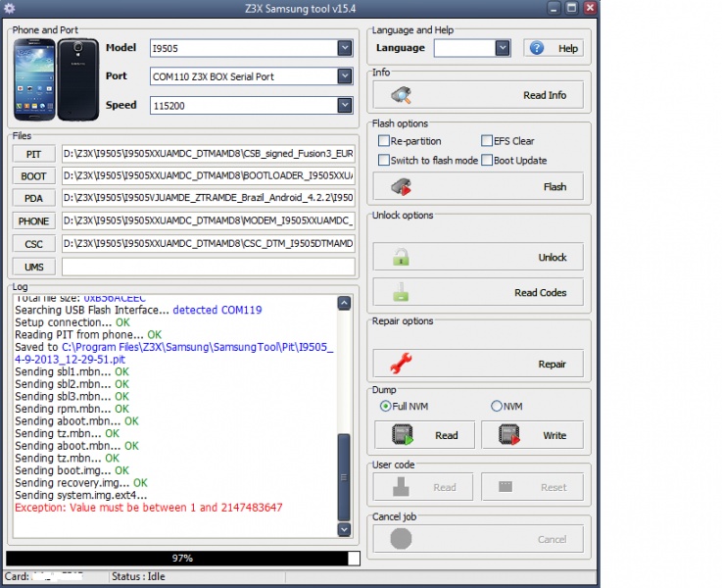Click the magnifier Read Info icon
The width and height of the screenshot is (722, 588).
[401, 95]
